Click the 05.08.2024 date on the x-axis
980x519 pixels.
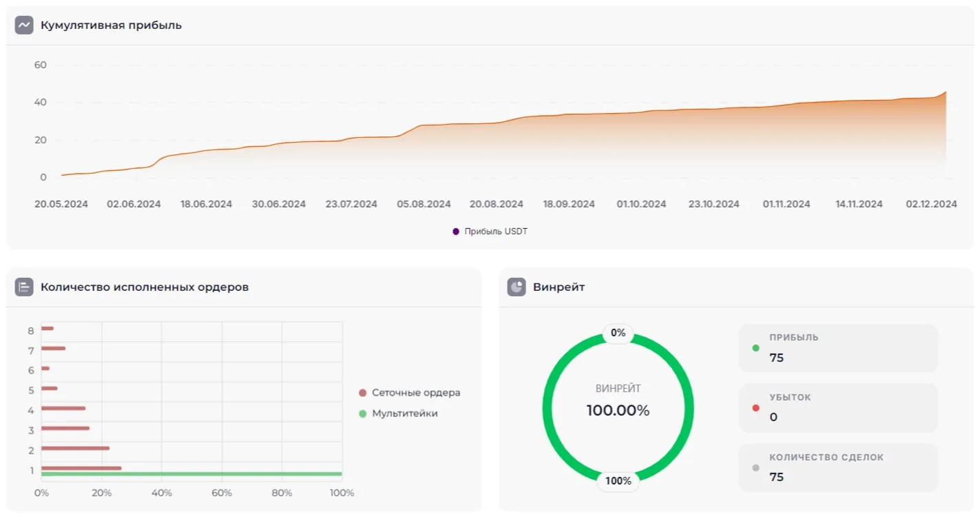[x=424, y=204]
